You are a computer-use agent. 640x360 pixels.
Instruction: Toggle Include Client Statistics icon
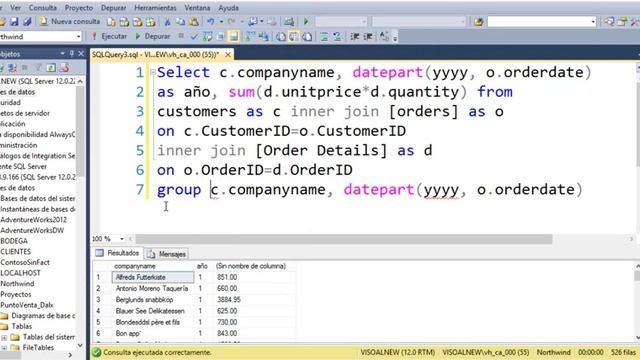tap(264, 37)
